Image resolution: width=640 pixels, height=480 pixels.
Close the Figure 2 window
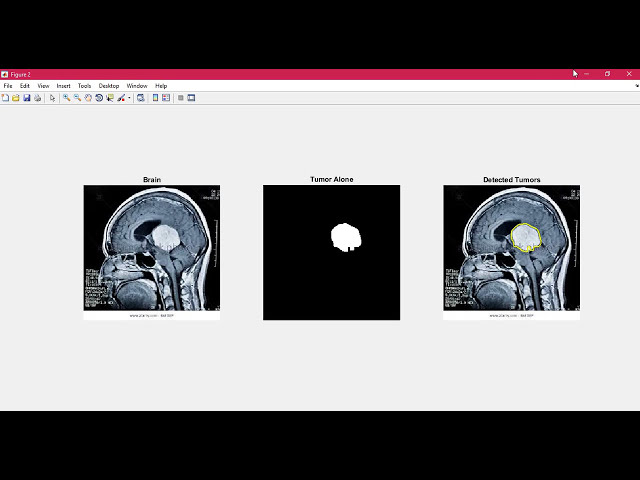[x=629, y=74]
